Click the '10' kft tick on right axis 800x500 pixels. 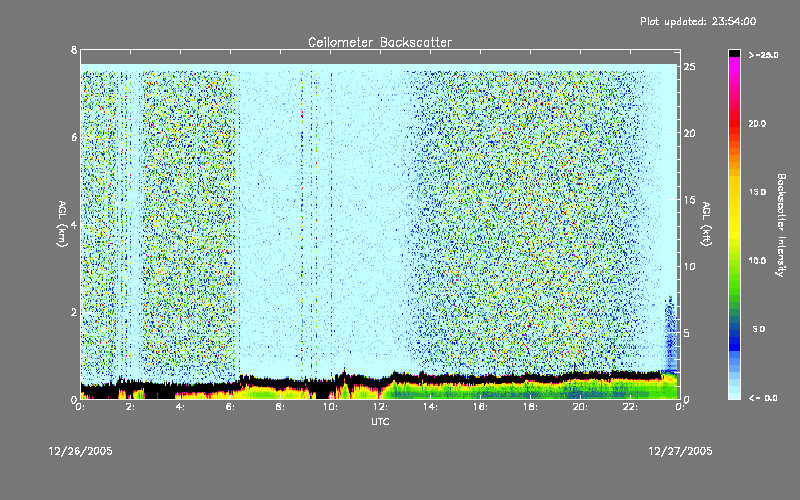coord(689,266)
